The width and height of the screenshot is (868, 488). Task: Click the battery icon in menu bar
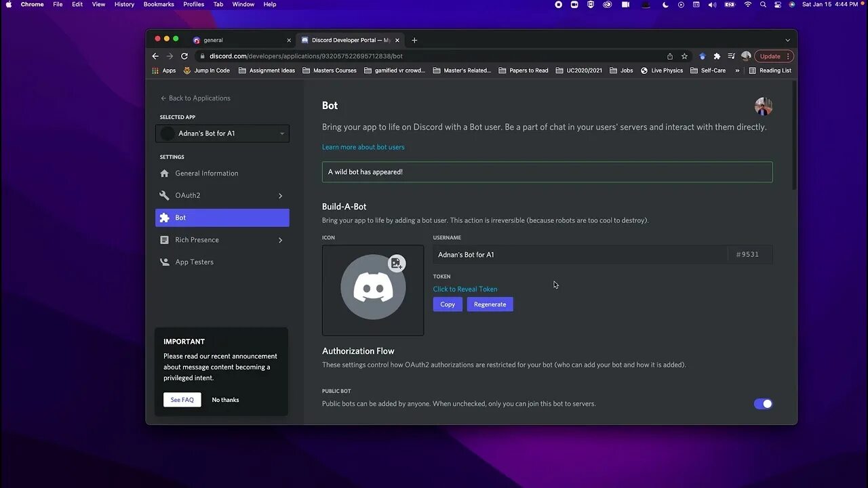[x=730, y=4]
